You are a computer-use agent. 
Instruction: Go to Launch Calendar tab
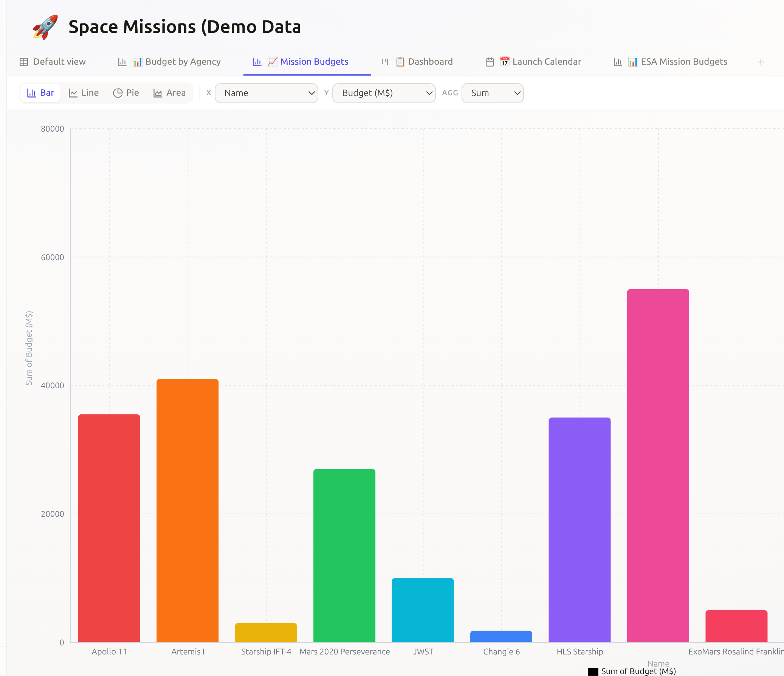pyautogui.click(x=533, y=62)
